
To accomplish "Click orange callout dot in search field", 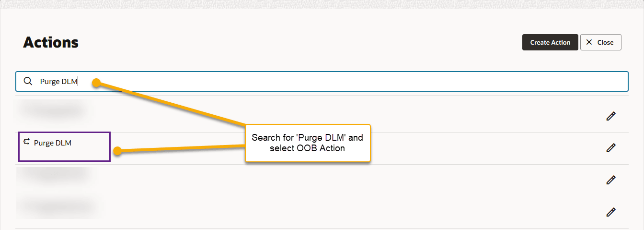I will 96,83.
